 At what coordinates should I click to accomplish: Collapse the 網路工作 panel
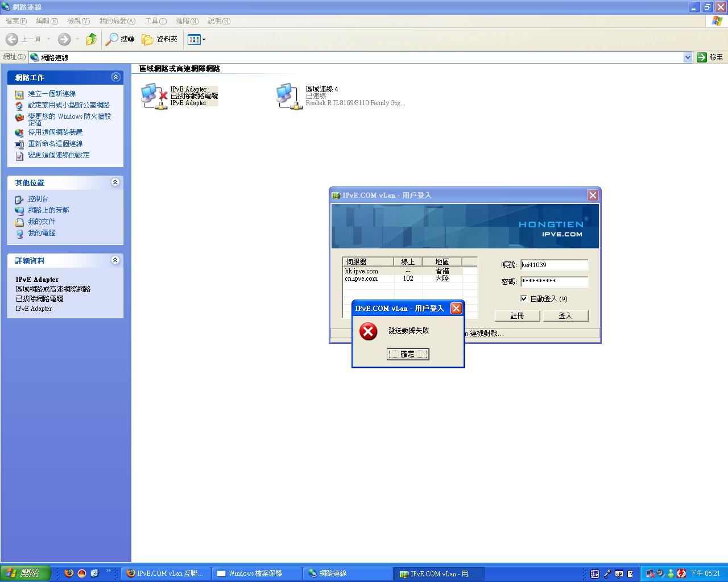click(115, 77)
